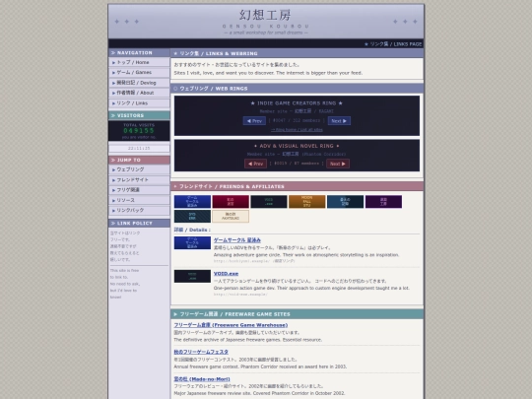Click the blue banner beside 星詠み details
The height and width of the screenshot is (399, 532).
(192, 243)
